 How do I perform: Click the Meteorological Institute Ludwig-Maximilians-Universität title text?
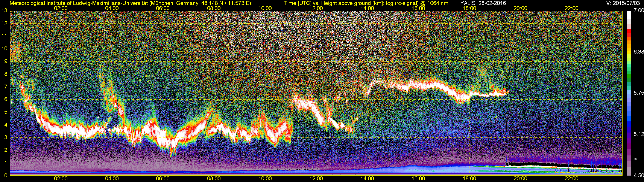[x=131, y=3]
